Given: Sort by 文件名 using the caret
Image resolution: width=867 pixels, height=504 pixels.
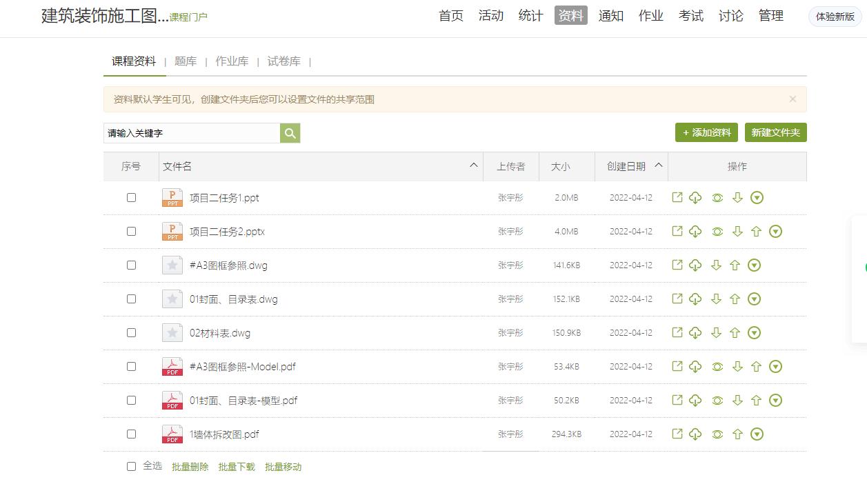Looking at the screenshot, I should [474, 165].
